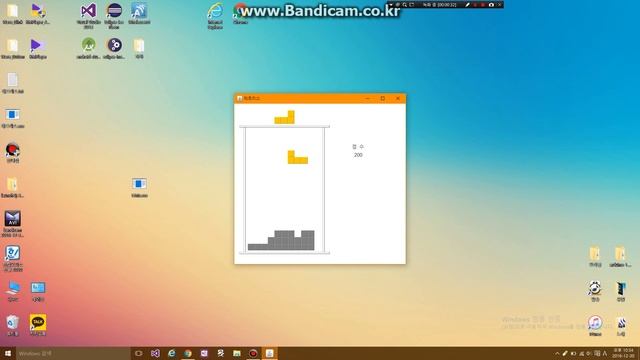The height and width of the screenshot is (360, 640).
Task: Click the falling yellow L block
Action: [x=298, y=157]
